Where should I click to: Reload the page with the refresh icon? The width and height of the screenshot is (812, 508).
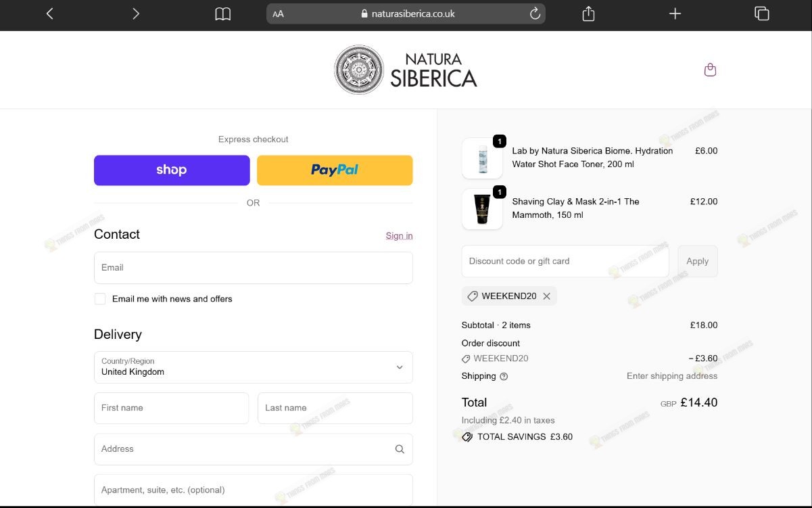pyautogui.click(x=535, y=14)
